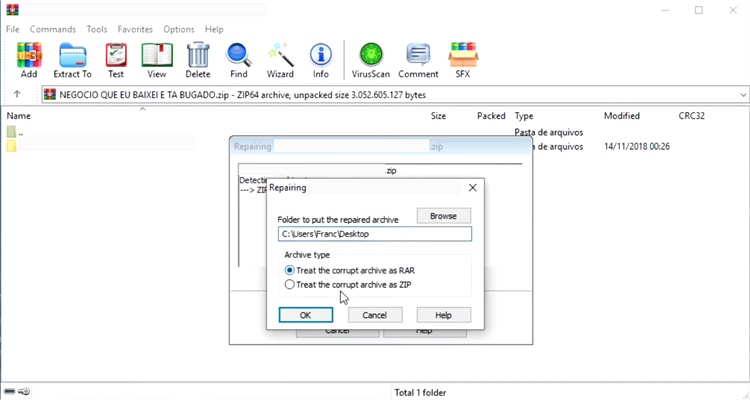Click the repaired archive folder path field

coord(375,234)
